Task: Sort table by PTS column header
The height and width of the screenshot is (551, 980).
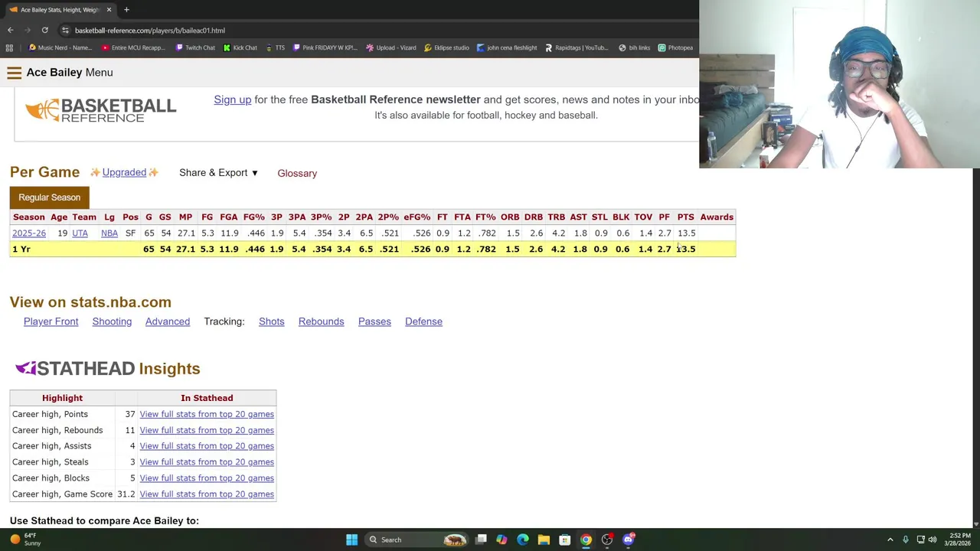Action: pyautogui.click(x=685, y=217)
